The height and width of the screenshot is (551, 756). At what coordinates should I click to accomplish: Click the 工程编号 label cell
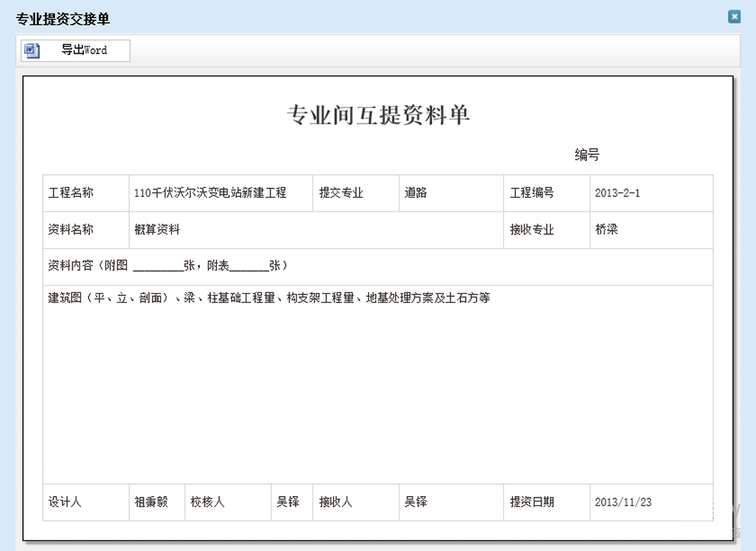(x=531, y=193)
